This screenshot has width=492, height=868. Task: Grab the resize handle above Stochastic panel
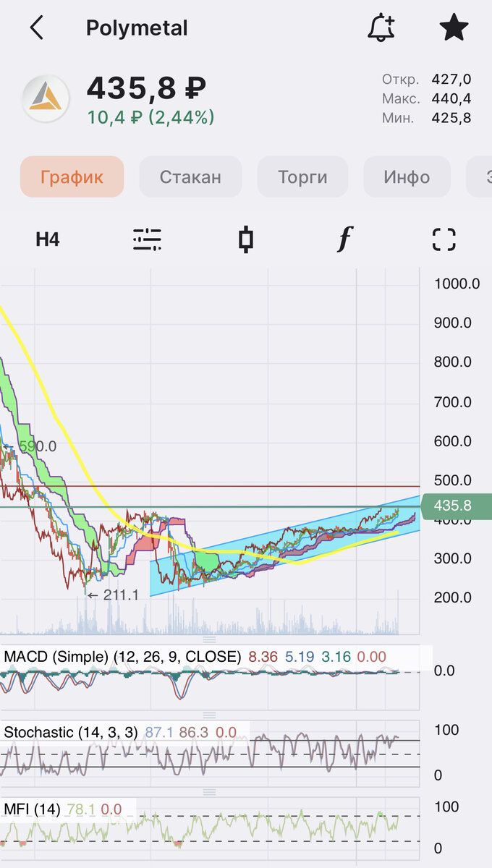click(209, 715)
